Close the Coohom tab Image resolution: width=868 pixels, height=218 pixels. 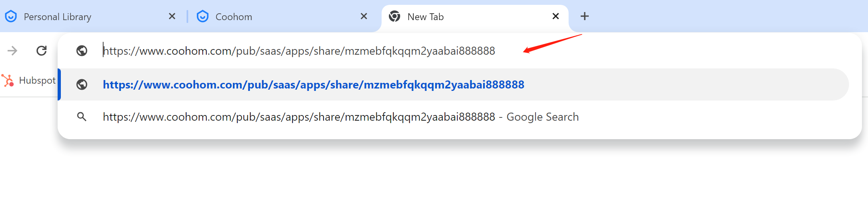point(364,16)
